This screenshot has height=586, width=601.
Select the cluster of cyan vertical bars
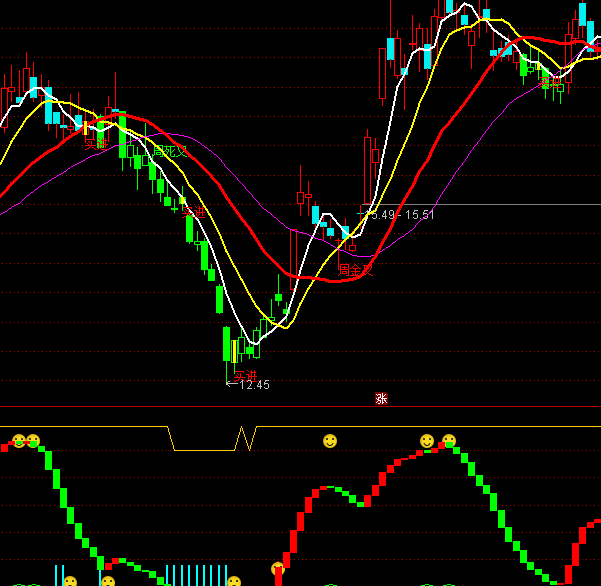pos(197,575)
